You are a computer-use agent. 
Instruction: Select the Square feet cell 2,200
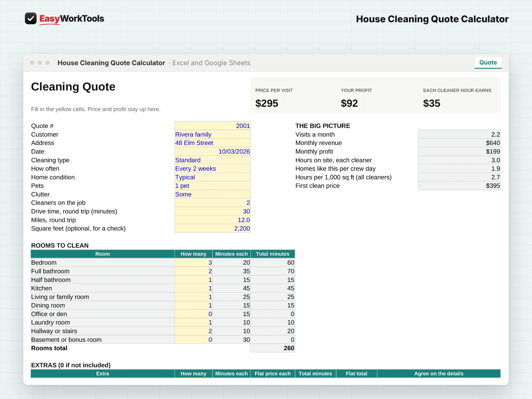tap(212, 228)
